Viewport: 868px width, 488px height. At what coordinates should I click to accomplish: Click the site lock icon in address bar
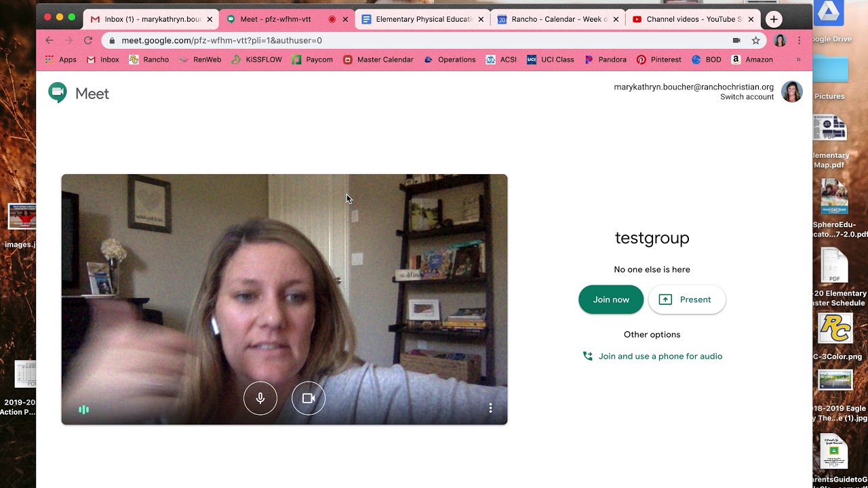click(x=112, y=41)
